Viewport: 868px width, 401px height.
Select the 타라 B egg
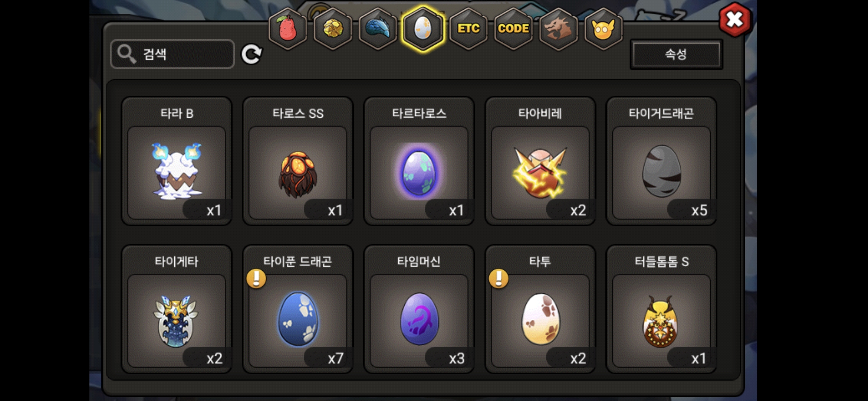tap(177, 161)
